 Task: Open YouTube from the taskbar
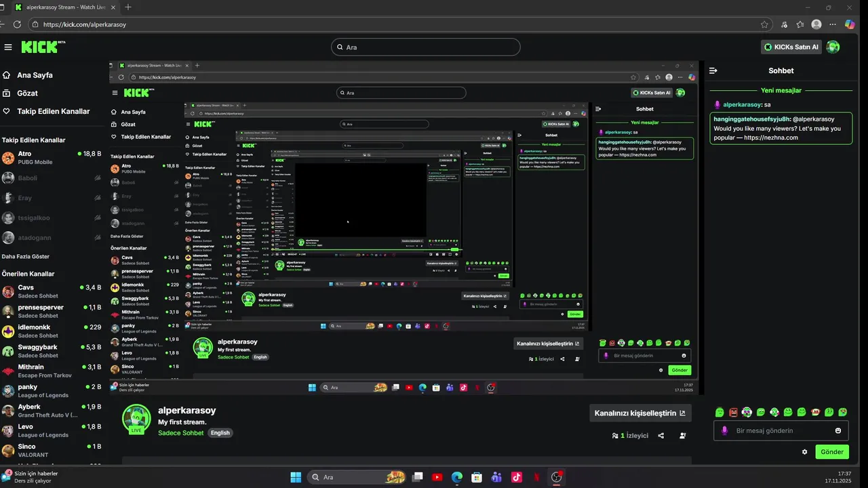pos(437,477)
